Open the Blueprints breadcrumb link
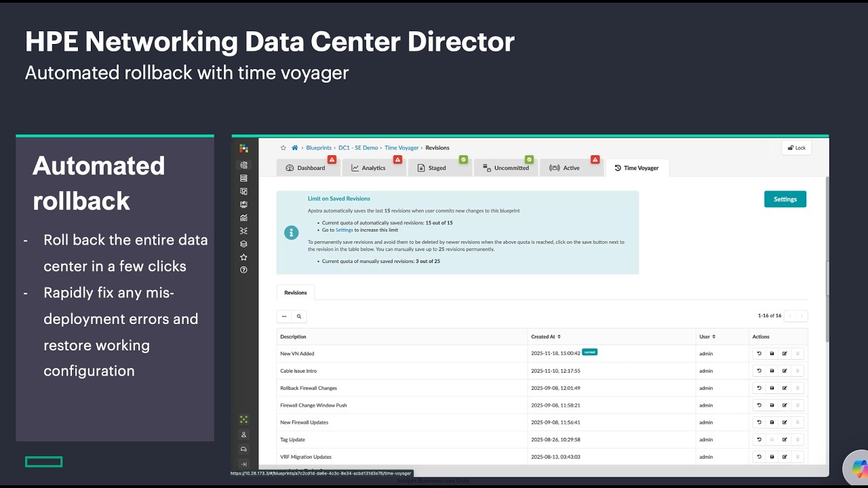Image resolution: width=868 pixels, height=488 pixels. (x=319, y=148)
